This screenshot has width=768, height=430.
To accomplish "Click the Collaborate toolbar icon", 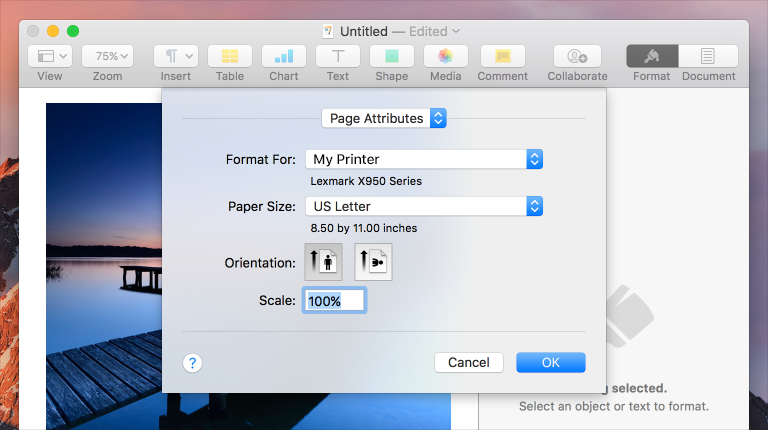I will (577, 56).
